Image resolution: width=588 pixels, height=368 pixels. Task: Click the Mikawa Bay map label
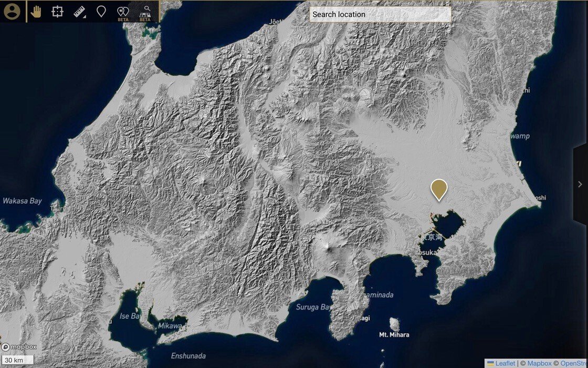172,325
